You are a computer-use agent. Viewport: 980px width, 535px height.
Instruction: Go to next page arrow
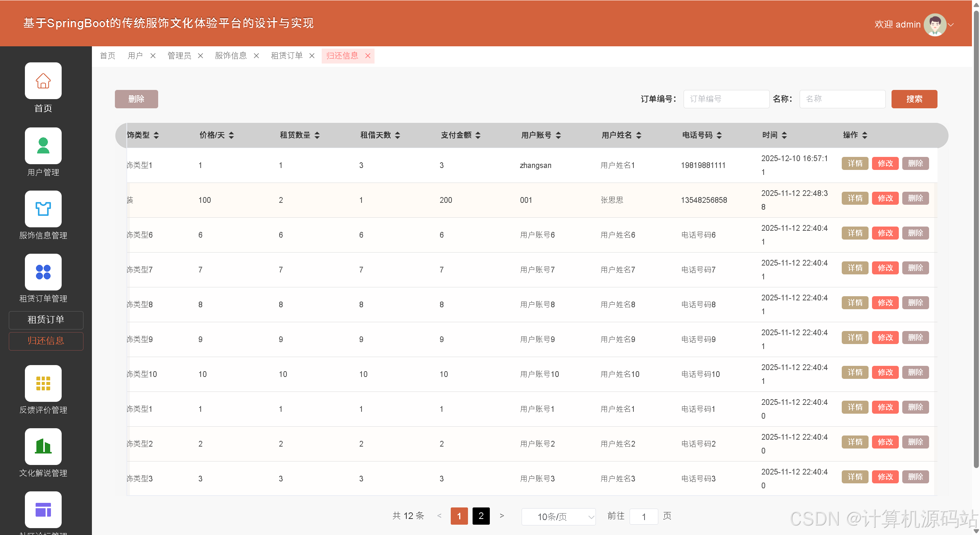tap(502, 516)
